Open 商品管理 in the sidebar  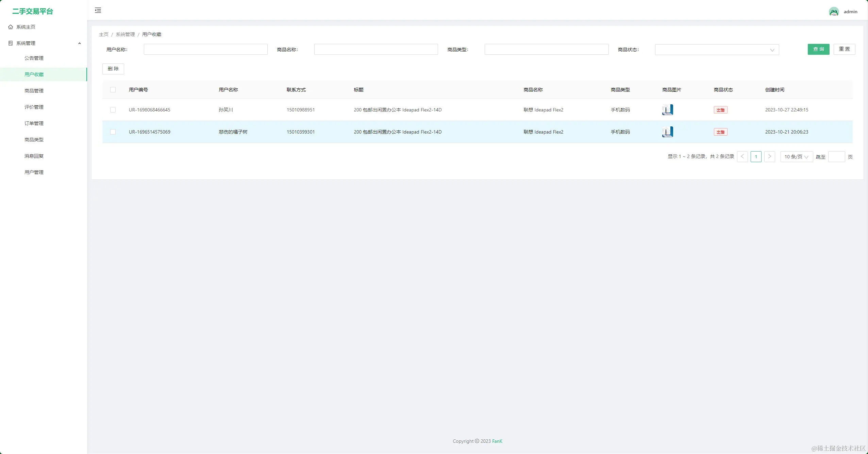coord(34,91)
